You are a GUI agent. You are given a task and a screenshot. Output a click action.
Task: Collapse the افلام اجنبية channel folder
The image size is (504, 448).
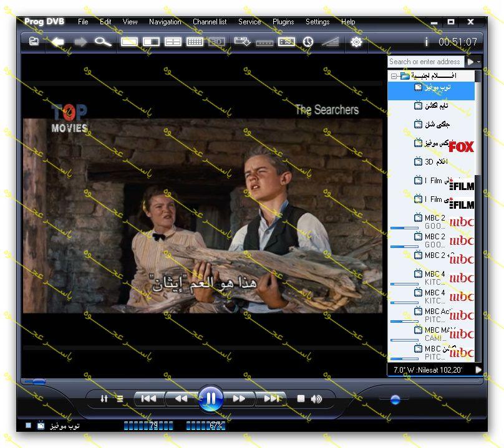(394, 76)
